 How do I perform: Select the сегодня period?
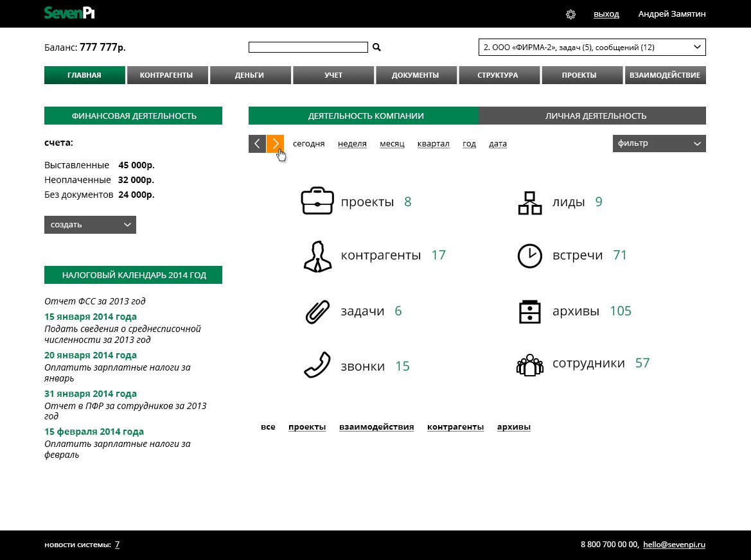pos(308,144)
